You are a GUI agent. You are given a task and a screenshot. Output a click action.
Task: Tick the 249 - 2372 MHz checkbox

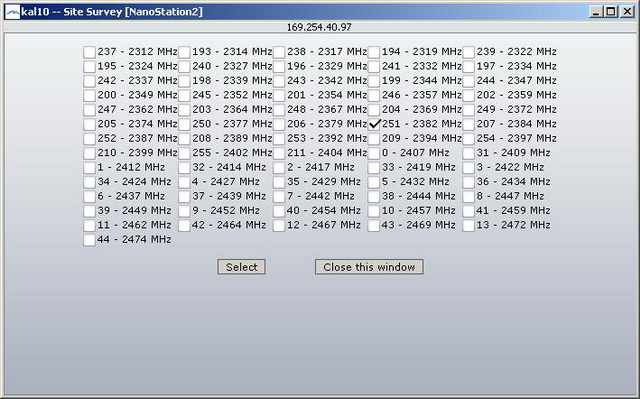tap(469, 110)
